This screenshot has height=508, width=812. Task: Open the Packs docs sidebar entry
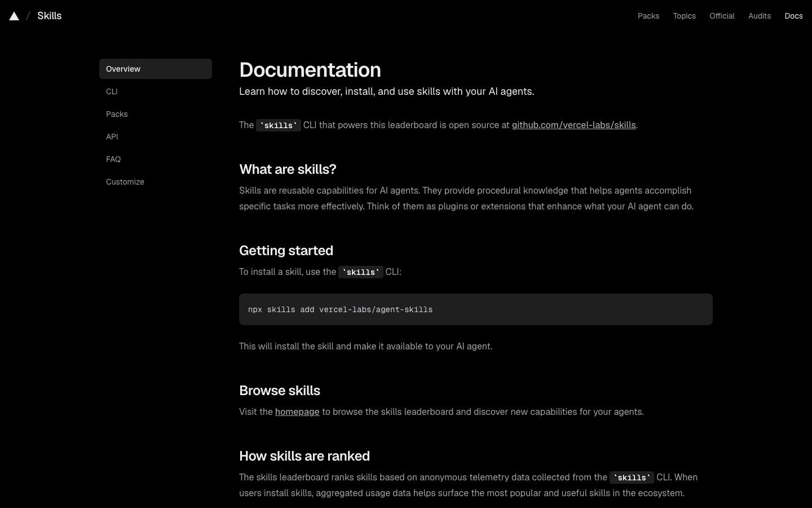pyautogui.click(x=156, y=114)
